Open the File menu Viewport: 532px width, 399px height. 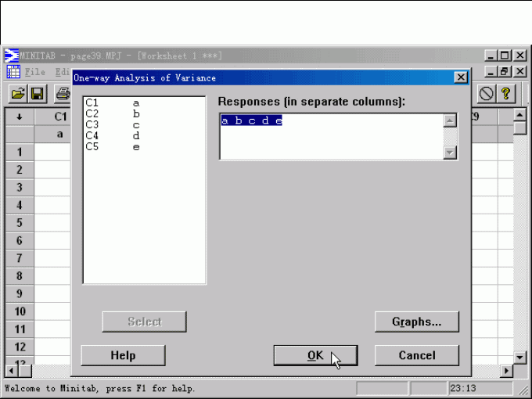35,72
